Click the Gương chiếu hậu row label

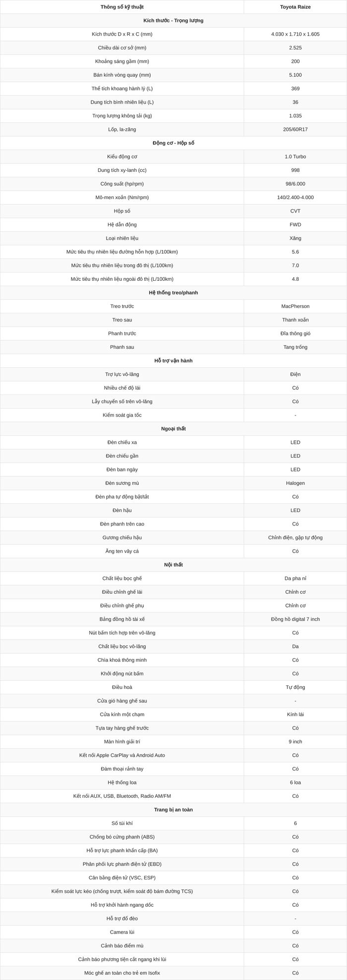tap(122, 538)
